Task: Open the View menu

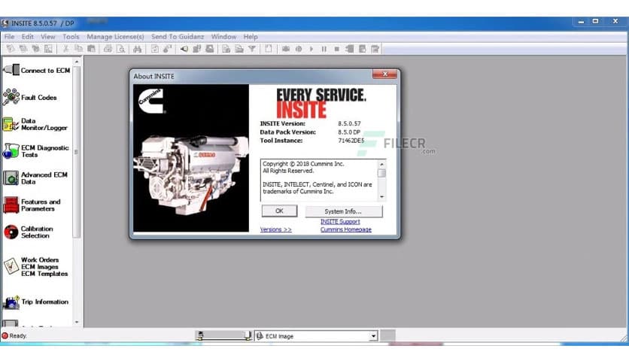Action: [47, 37]
